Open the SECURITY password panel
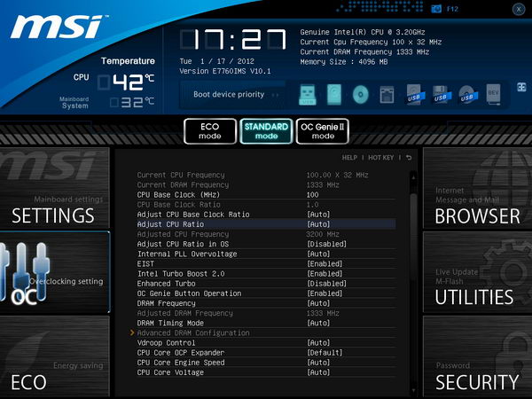The height and width of the screenshot is (399, 532). (477, 356)
